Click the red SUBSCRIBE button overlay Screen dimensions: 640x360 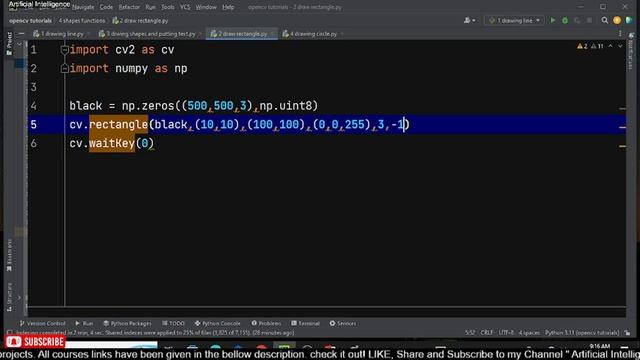[x=35, y=342]
